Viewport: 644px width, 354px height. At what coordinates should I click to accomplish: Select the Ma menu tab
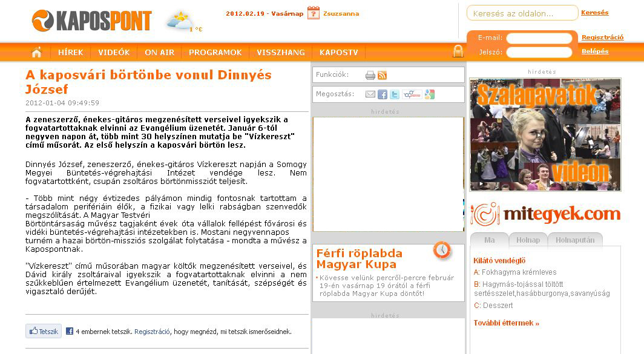tap(489, 240)
